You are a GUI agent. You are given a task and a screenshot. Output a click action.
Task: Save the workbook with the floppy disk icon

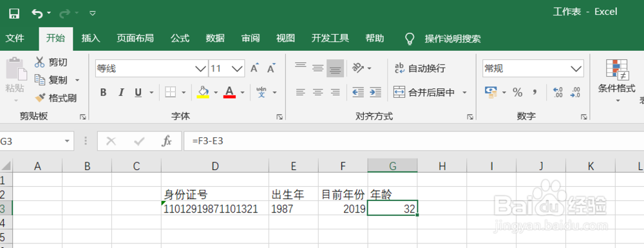tap(14, 14)
